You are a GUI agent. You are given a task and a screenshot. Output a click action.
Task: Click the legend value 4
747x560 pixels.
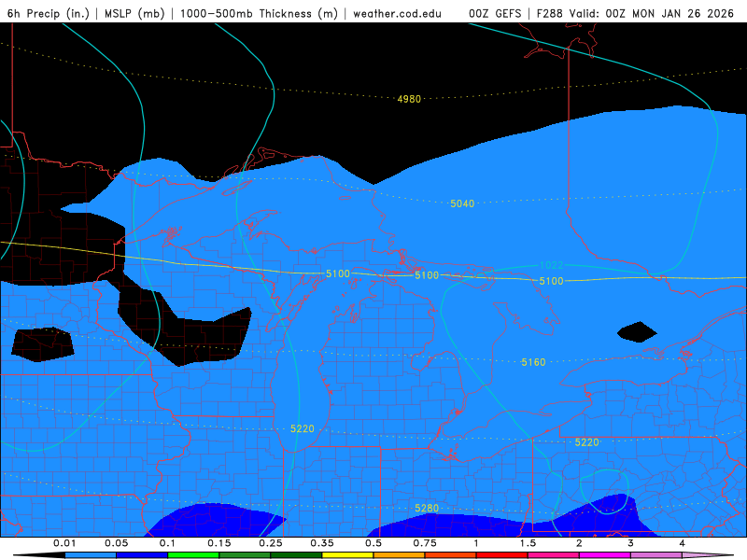683,543
